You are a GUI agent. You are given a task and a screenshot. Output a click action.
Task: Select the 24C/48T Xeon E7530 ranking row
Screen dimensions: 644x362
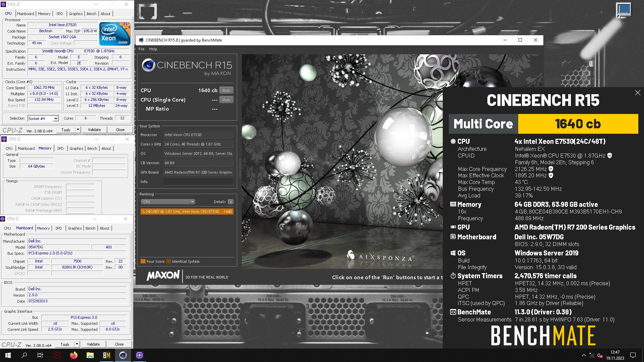coord(187,212)
